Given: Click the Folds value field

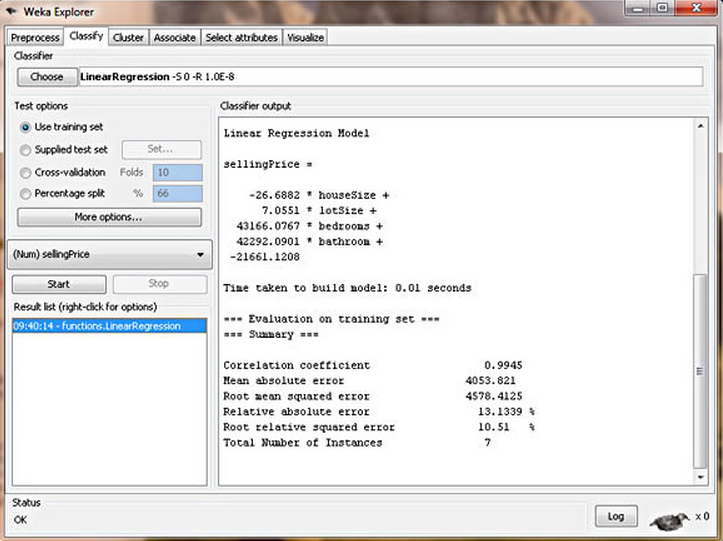Looking at the screenshot, I should coord(176,172).
